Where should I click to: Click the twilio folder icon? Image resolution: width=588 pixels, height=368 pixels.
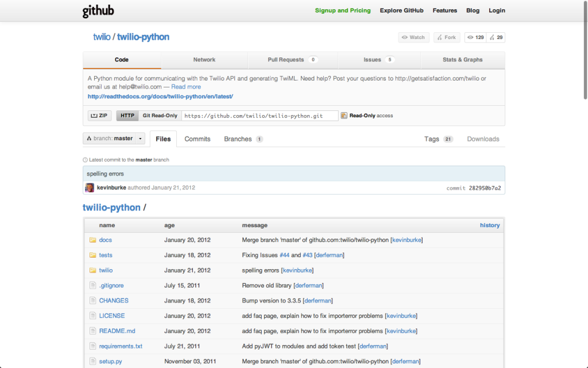tap(92, 270)
